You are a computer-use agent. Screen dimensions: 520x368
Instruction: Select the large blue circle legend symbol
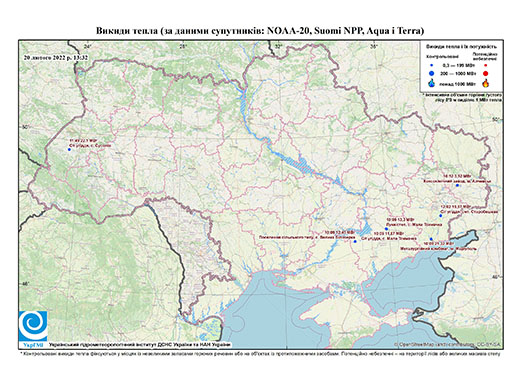tap(432, 73)
